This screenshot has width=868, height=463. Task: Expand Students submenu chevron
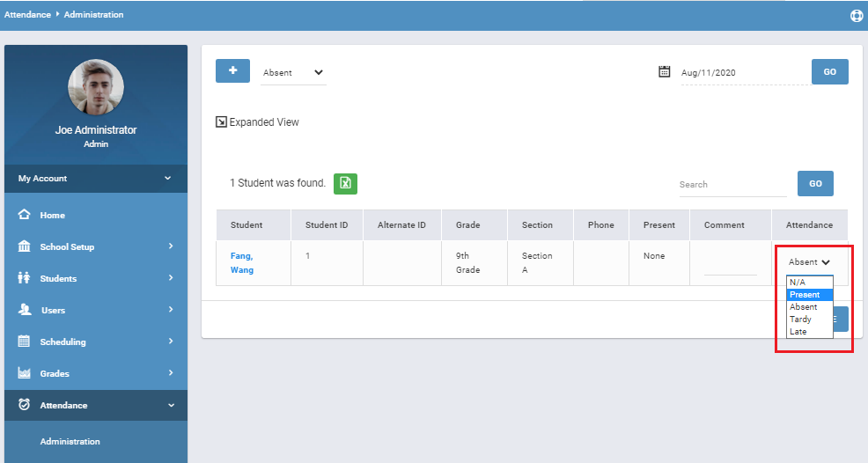[171, 277]
